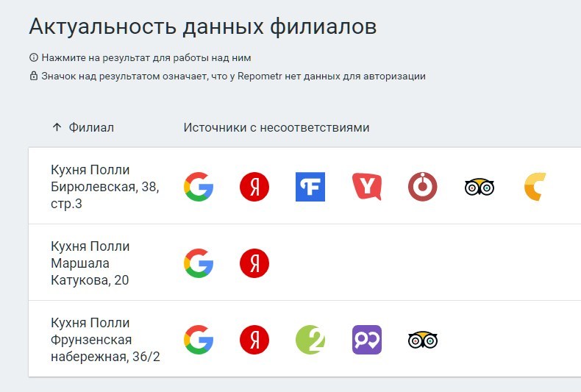The height and width of the screenshot is (392, 581).
Task: Select the Кухня Полли Маршала Катукова branch
Action: [90, 263]
